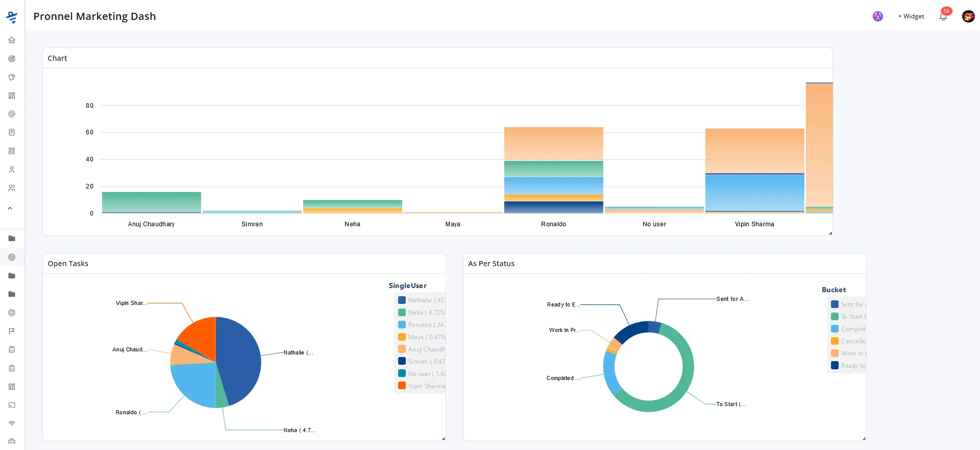
Task: Toggle 'Sent for' in Bucket legend
Action: [x=848, y=304]
